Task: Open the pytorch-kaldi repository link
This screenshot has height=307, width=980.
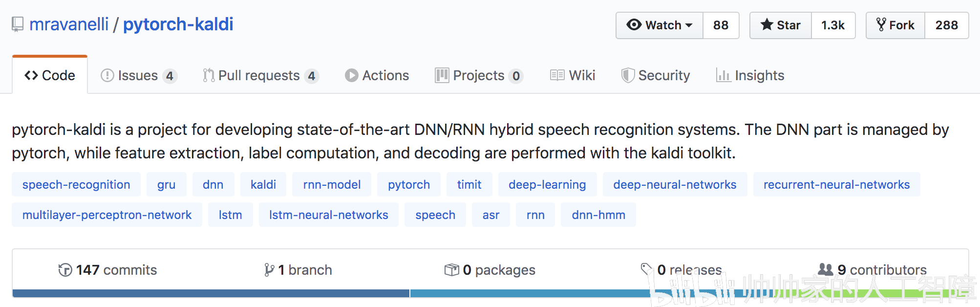Action: point(178,24)
